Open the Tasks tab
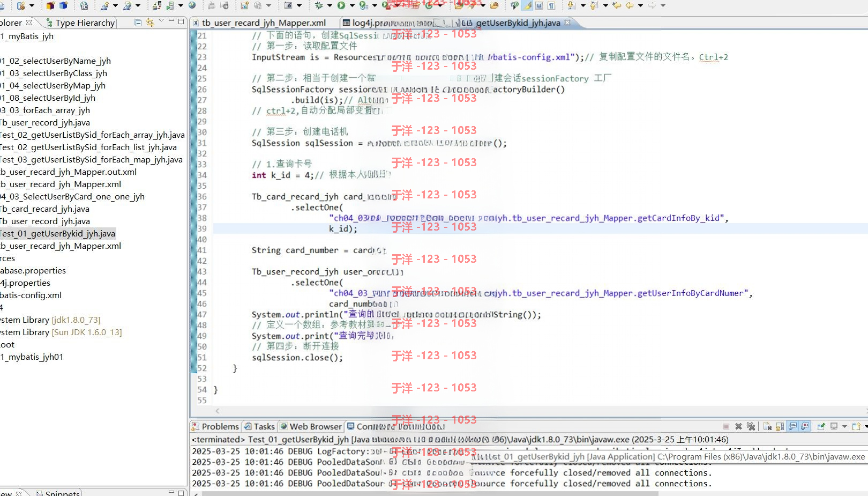868x496 pixels. click(259, 426)
